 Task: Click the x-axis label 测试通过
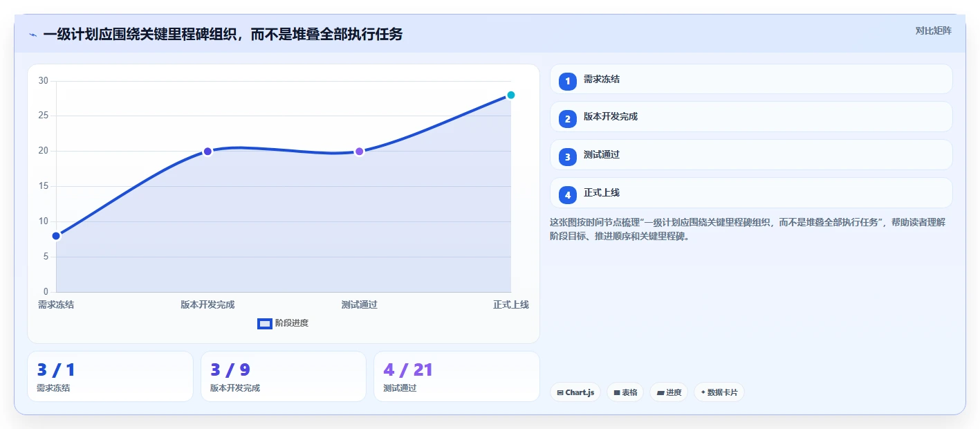(x=359, y=304)
